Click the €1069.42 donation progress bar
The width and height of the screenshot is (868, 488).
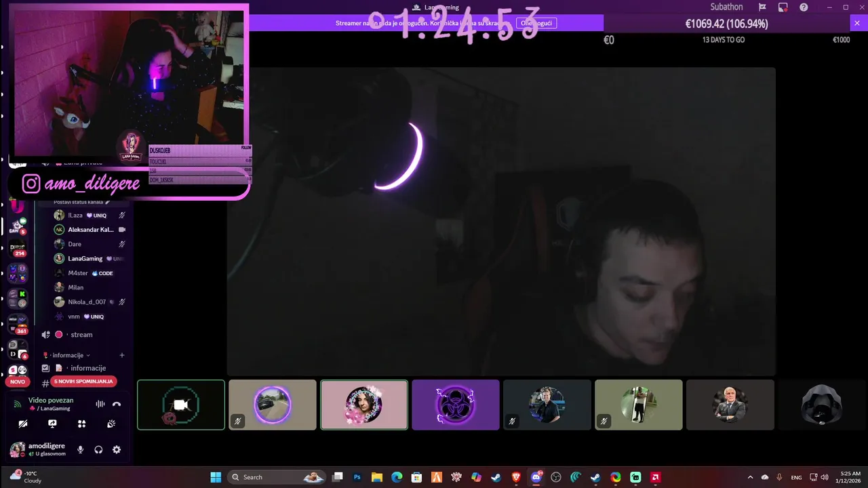tap(726, 24)
